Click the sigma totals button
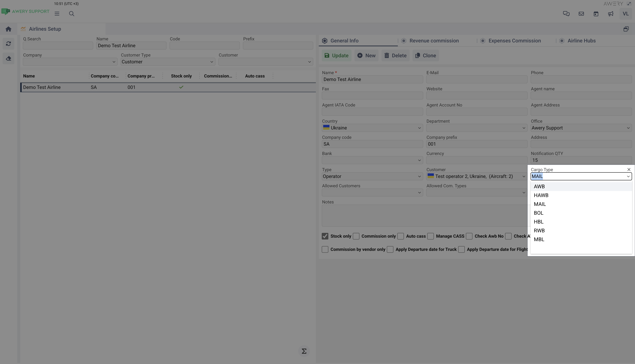This screenshot has height=364, width=635. [304, 351]
